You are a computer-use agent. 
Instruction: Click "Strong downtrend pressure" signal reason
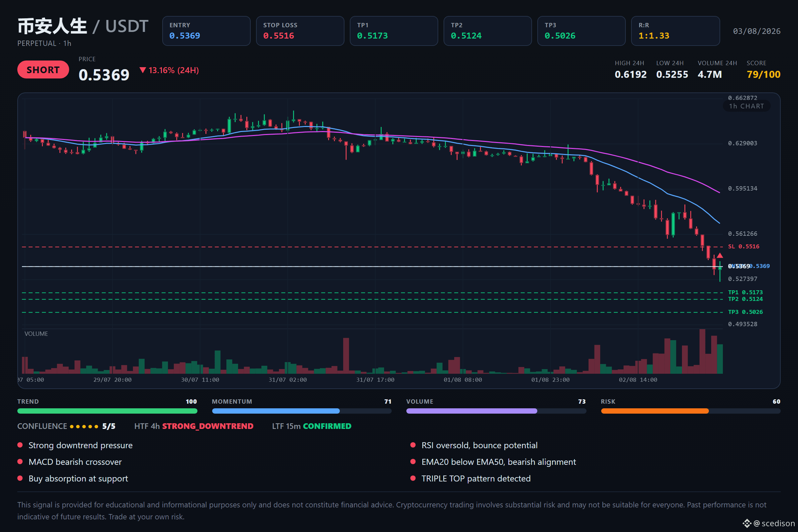80,446
